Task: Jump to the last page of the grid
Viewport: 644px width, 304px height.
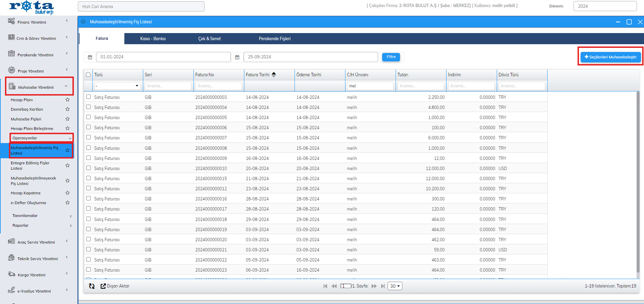Action: point(383,286)
